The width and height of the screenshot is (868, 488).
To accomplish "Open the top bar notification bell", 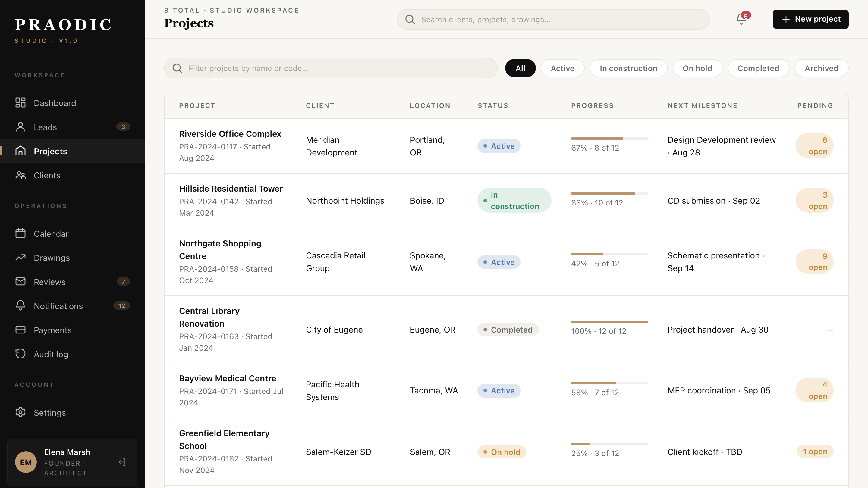I will (741, 19).
